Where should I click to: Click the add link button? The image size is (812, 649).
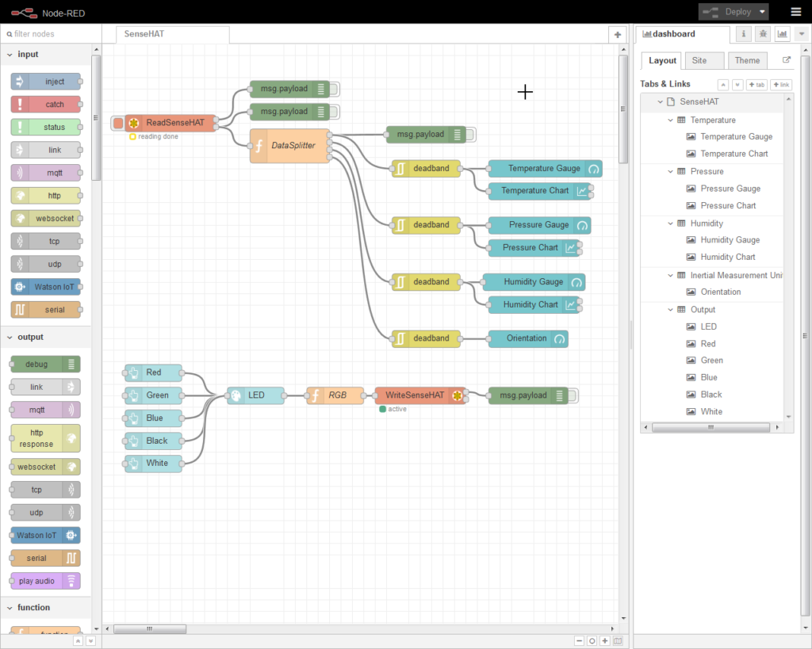click(780, 85)
